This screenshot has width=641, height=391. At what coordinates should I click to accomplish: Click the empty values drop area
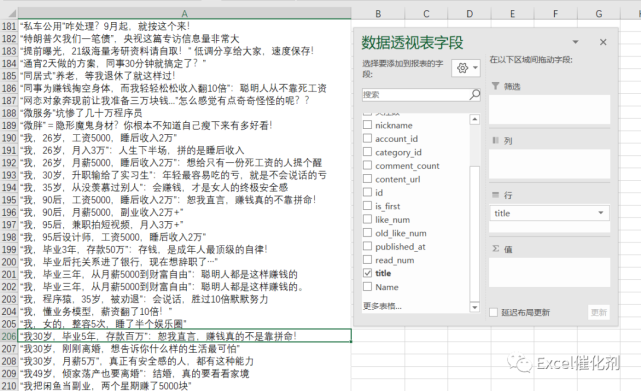[549, 272]
